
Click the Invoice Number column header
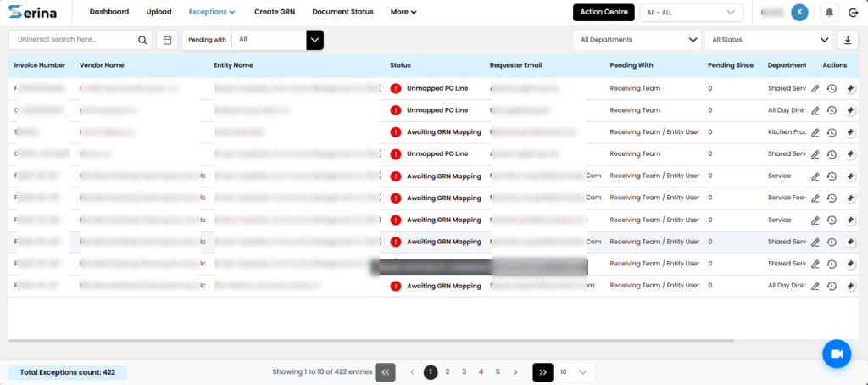[40, 65]
